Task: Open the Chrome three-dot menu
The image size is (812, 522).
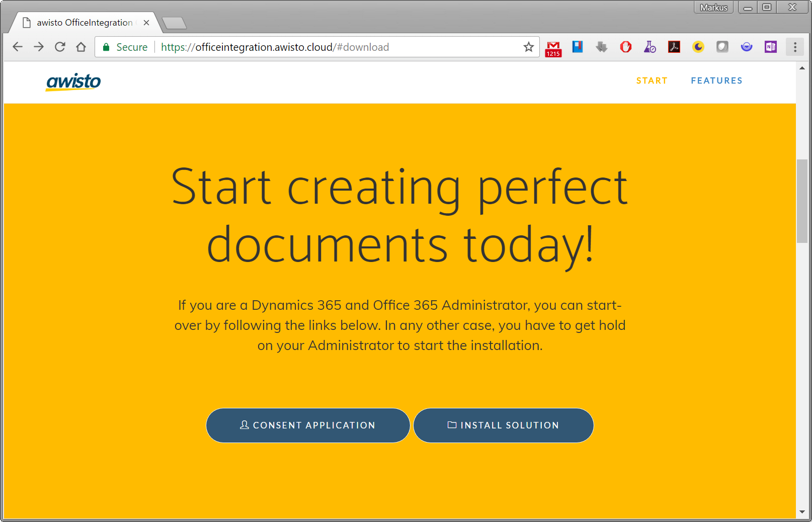Action: [x=795, y=47]
